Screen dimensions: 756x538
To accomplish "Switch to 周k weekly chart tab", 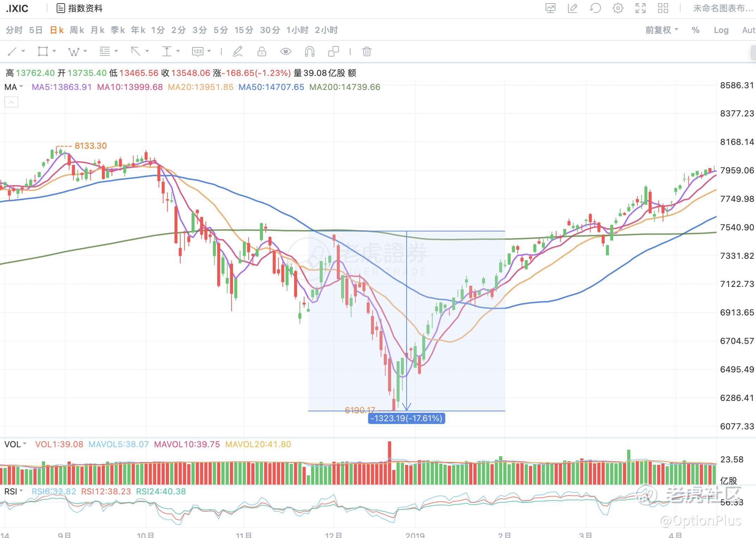I will 77,30.
